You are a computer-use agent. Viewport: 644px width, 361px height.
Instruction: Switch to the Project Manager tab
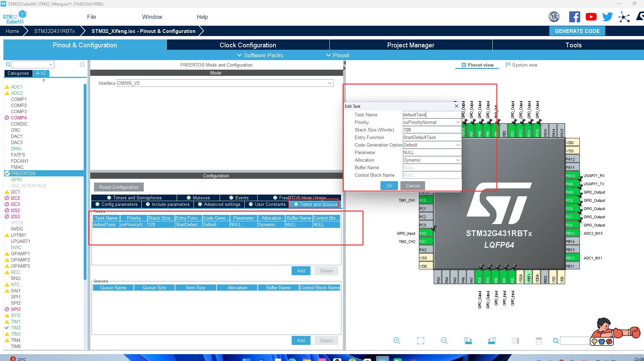pyautogui.click(x=411, y=45)
